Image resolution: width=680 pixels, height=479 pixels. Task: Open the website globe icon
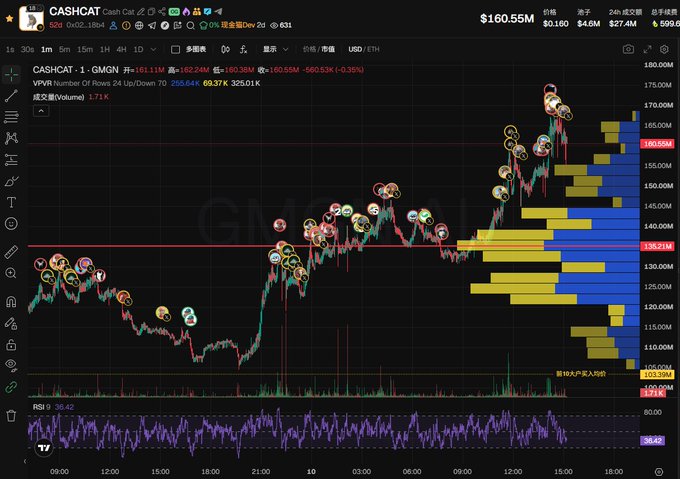pyautogui.click(x=139, y=26)
